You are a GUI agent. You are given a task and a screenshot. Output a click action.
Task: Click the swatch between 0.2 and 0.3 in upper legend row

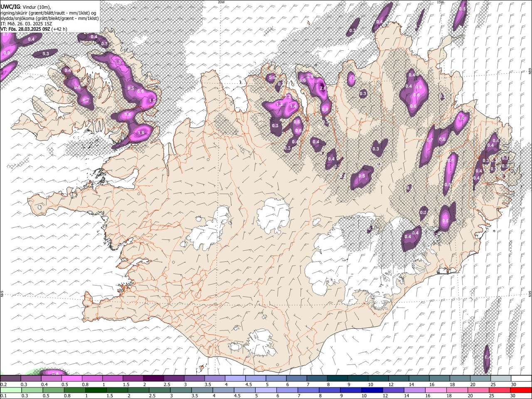click(x=10, y=378)
